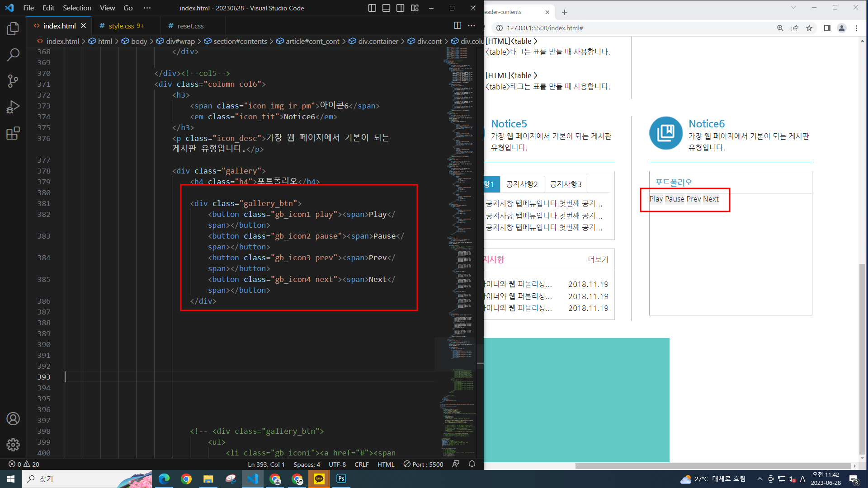This screenshot has height=488, width=868.
Task: Open Source Control view
Action: 13,81
